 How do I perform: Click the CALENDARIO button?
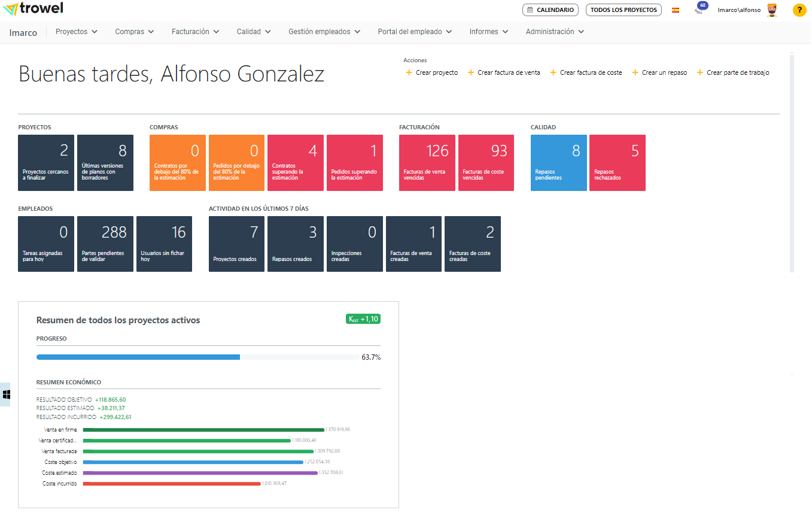point(550,10)
